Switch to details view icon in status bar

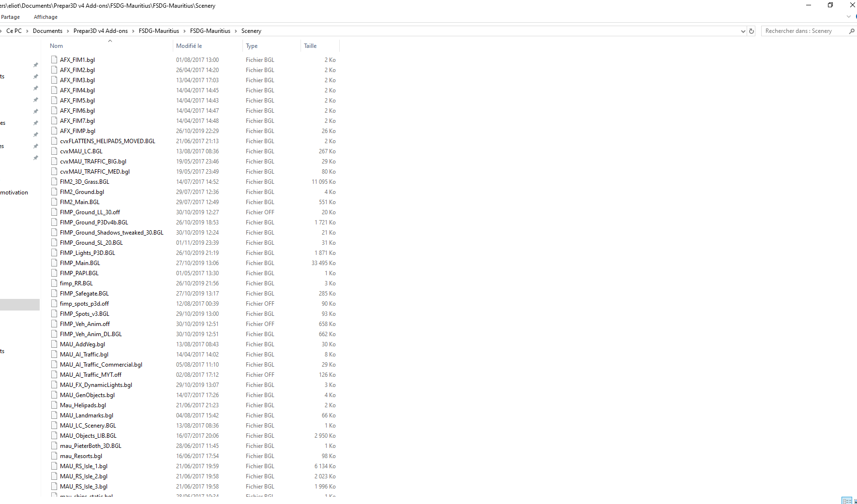[846, 501]
